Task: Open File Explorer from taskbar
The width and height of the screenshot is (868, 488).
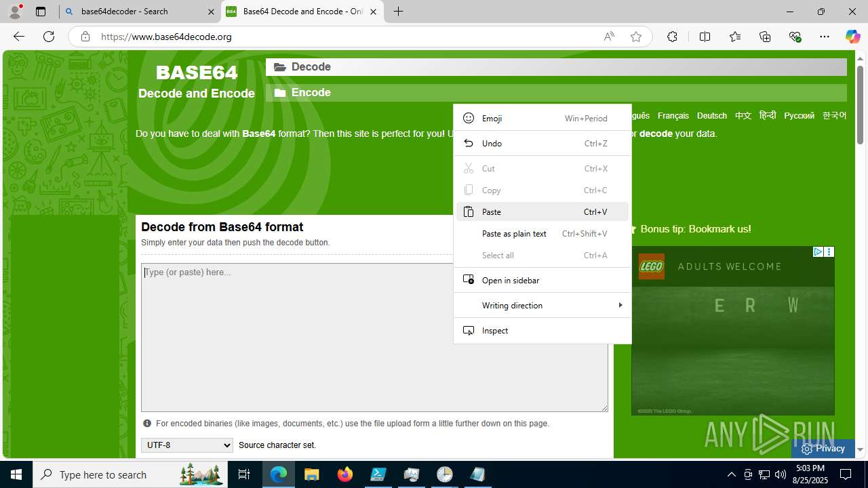Action: click(x=312, y=474)
